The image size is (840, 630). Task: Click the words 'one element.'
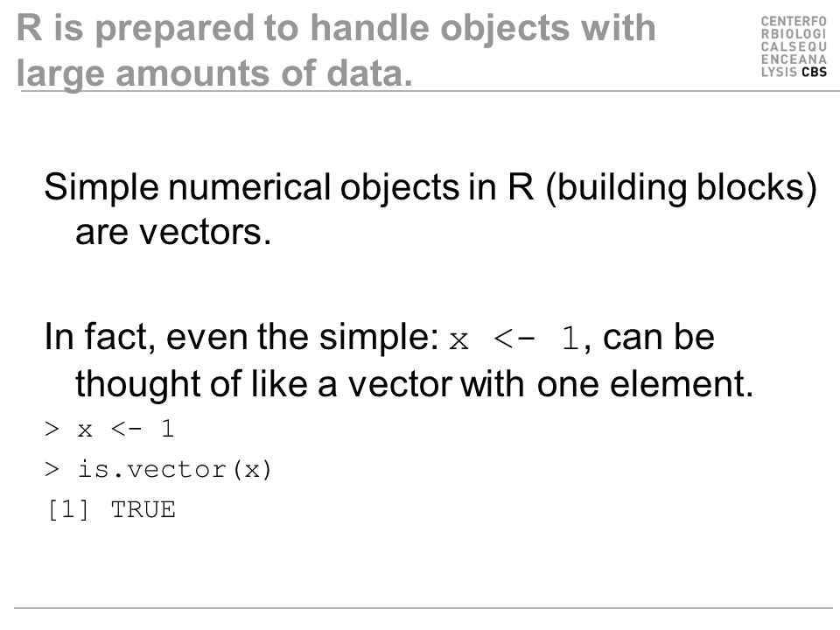[645, 384]
